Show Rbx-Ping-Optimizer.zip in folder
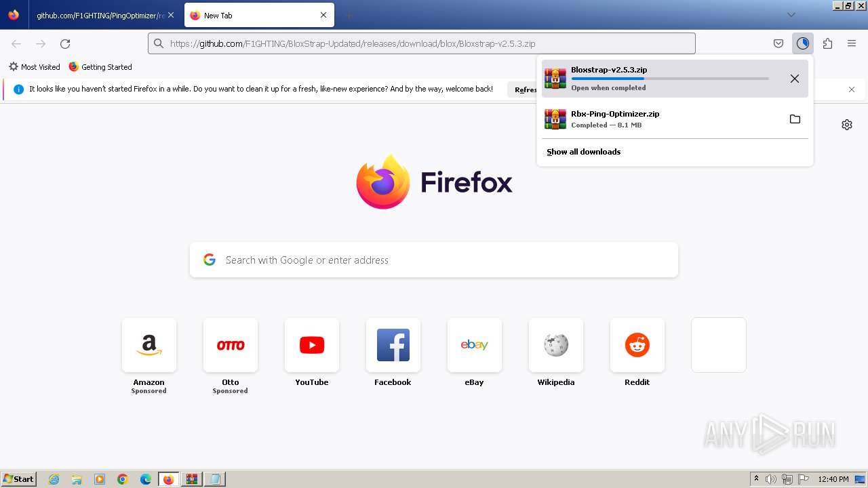 click(x=795, y=119)
